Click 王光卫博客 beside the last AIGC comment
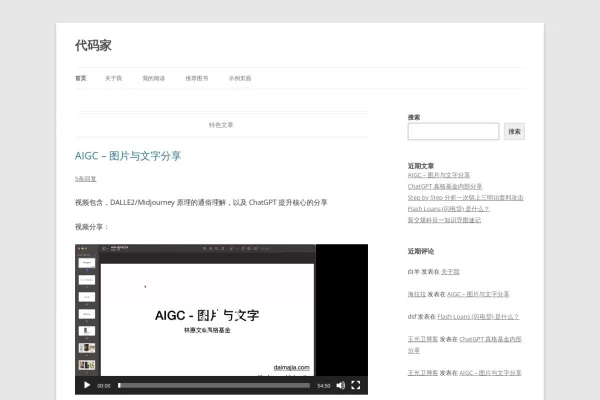 [x=423, y=373]
